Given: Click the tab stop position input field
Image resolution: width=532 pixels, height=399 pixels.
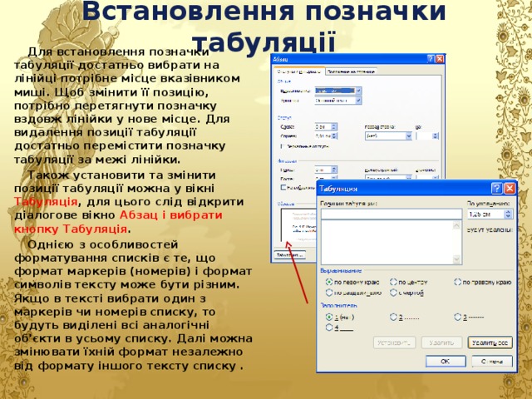Looking at the screenshot, I should tap(392, 214).
